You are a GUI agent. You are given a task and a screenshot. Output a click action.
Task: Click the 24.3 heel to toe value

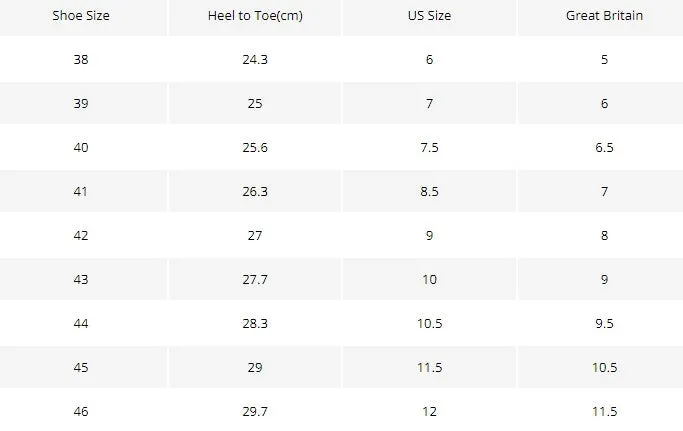[255, 59]
